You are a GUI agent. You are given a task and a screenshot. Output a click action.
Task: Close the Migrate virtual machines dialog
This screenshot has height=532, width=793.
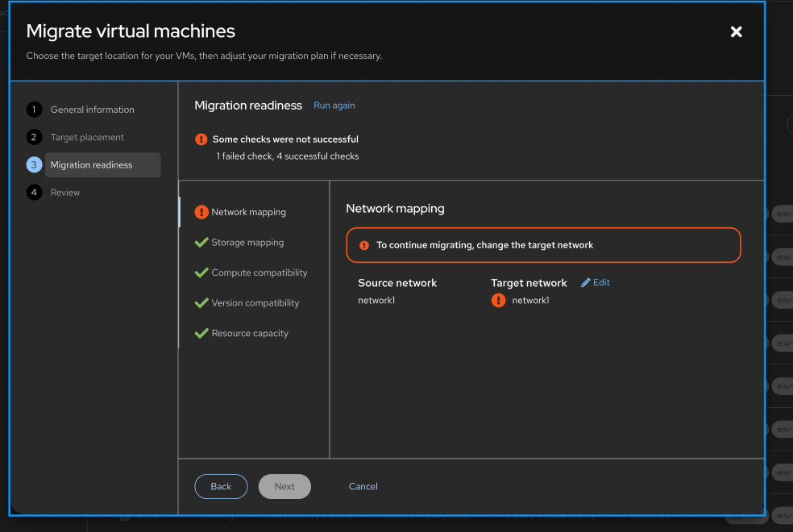736,31
